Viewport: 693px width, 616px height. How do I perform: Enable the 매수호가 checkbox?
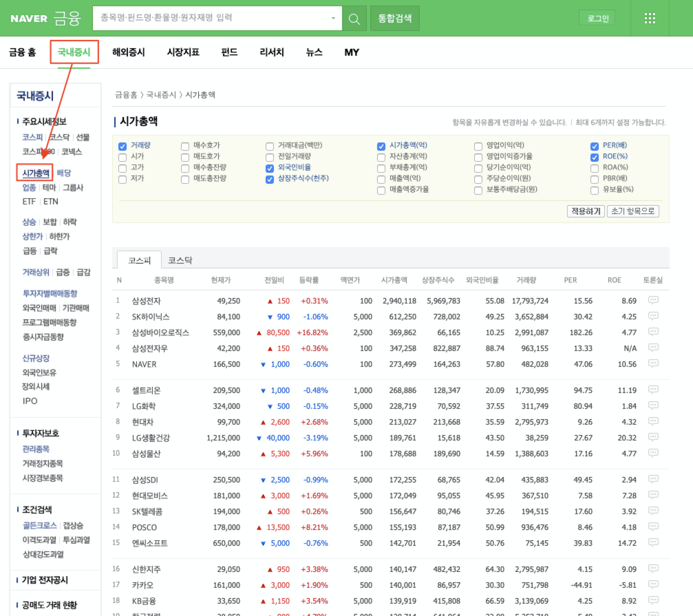click(x=185, y=146)
